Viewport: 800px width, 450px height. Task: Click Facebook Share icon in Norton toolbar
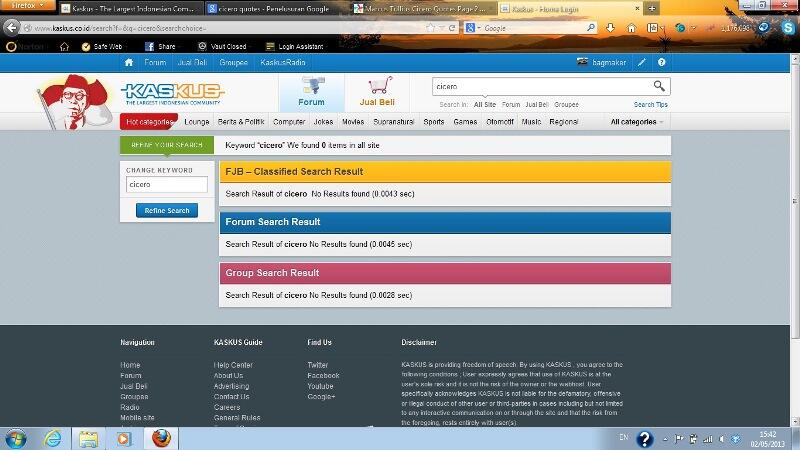coord(149,46)
